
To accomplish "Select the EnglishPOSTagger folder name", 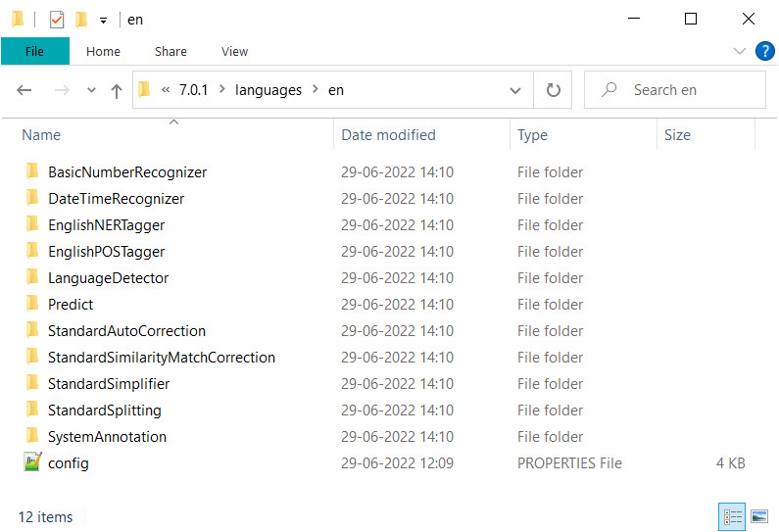I will tap(107, 252).
